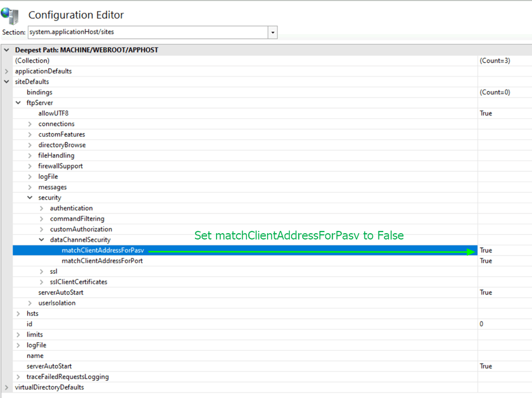The width and height of the screenshot is (532, 398).
Task: Click the id value 0
Action: (482, 324)
